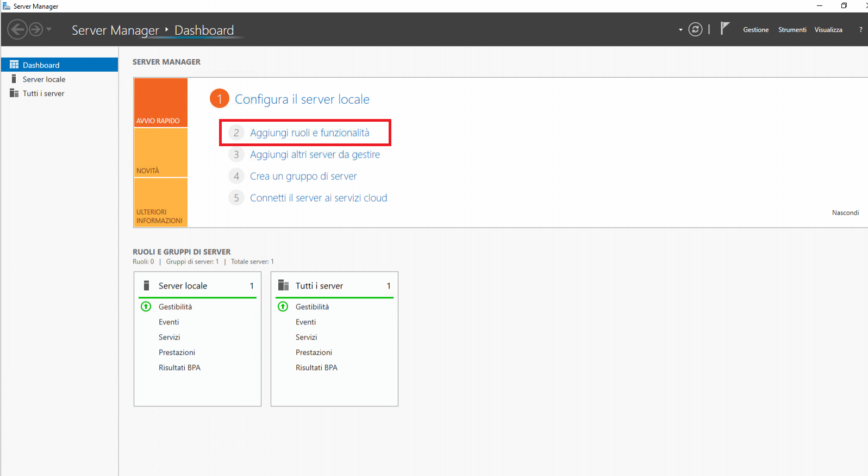Minimize the Server Manager window
The image size is (868, 476).
click(820, 5)
